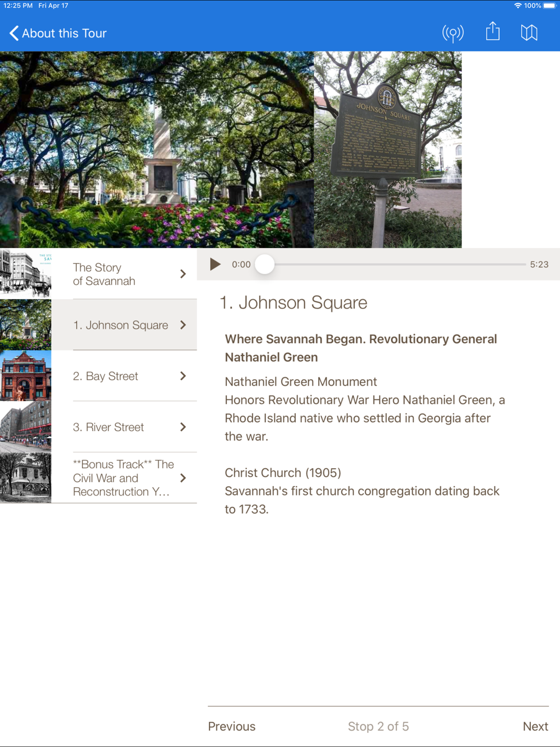The width and height of the screenshot is (560, 747).
Task: Expand The Story of Savannah chevron
Action: click(x=183, y=274)
